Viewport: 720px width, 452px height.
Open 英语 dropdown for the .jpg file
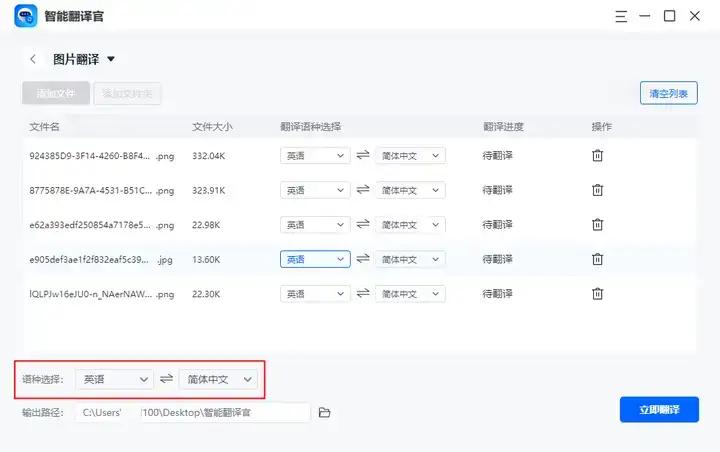tap(314, 259)
